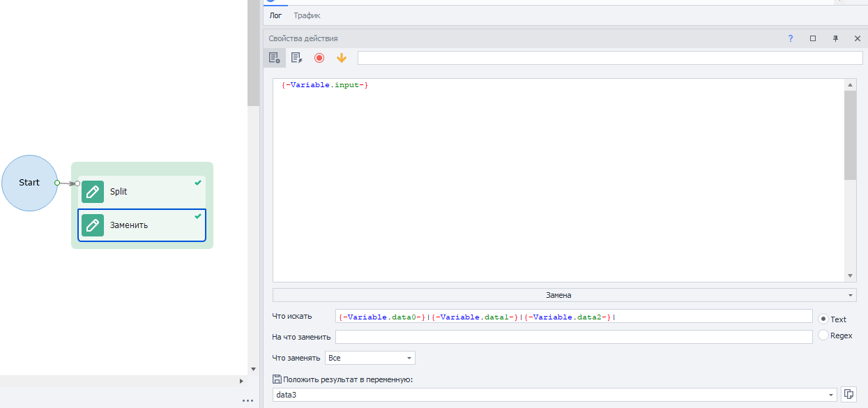Viewport: 868px width, 408px height.
Task: Click the red record button icon
Action: 319,58
